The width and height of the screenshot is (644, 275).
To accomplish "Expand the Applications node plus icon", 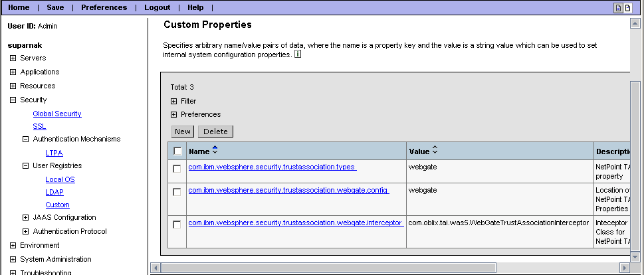I will 13,72.
